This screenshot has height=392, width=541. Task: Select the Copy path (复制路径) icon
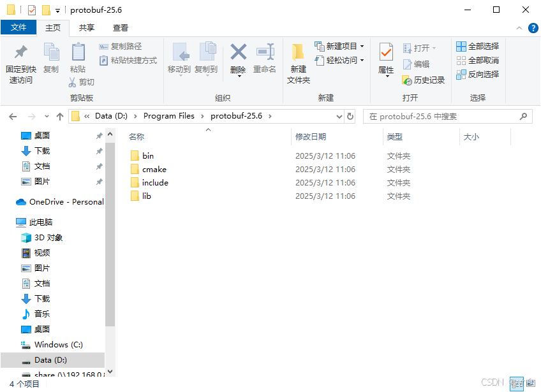[x=105, y=45]
